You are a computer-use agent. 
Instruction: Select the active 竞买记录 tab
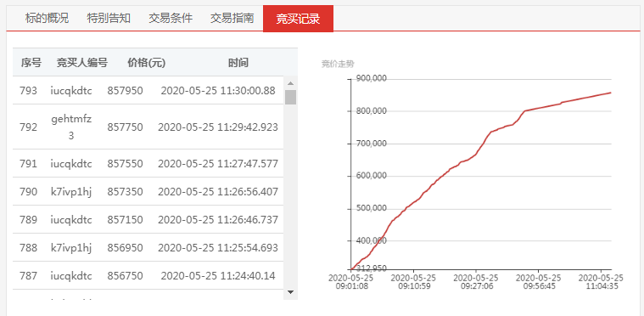pyautogui.click(x=298, y=19)
